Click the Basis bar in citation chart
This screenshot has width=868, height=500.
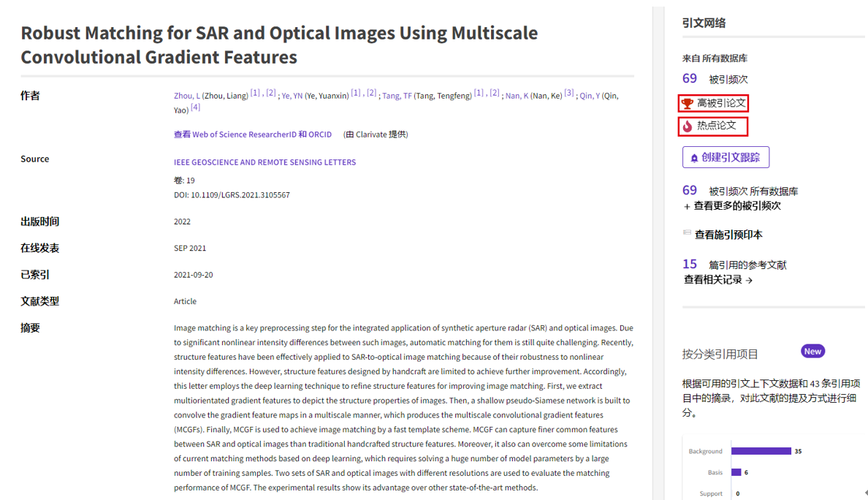736,472
